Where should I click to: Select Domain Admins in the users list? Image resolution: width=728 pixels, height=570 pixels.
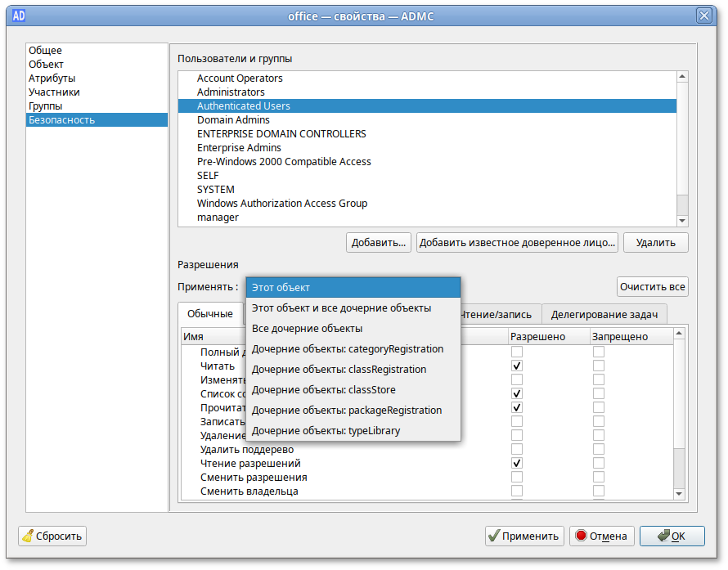click(233, 120)
